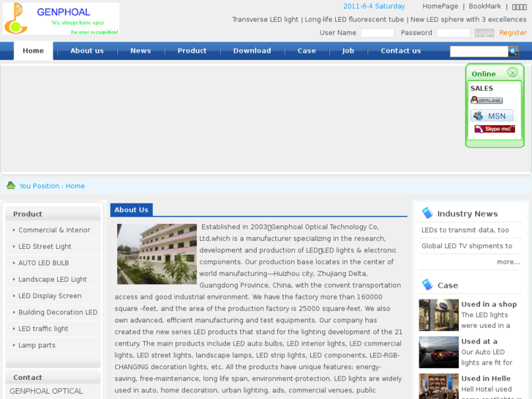Click the Contact sidebar heading

28,378
